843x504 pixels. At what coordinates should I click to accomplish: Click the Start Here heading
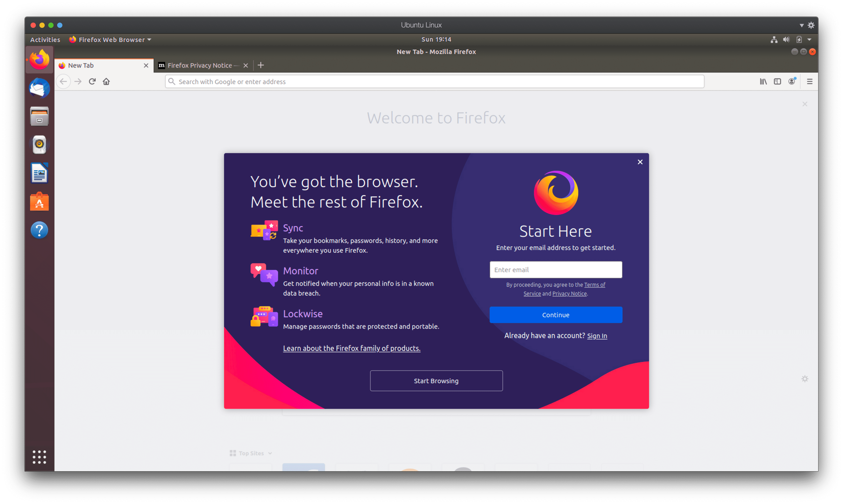tap(556, 231)
